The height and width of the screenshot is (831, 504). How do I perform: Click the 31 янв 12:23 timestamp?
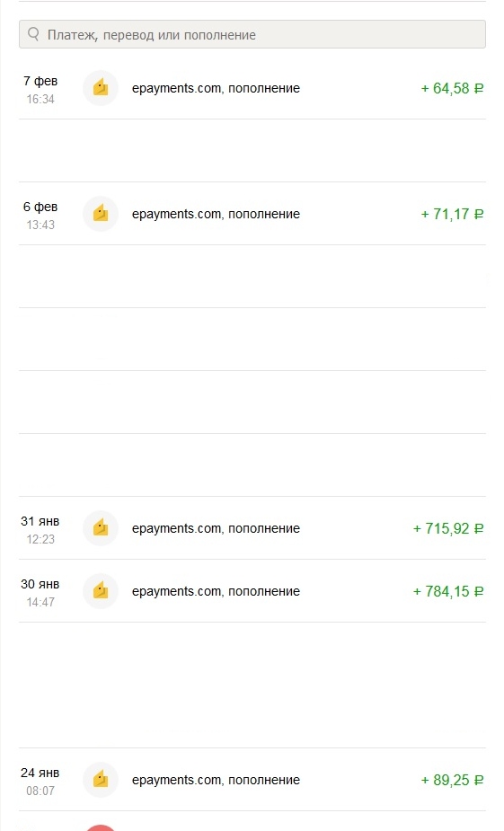tap(40, 530)
